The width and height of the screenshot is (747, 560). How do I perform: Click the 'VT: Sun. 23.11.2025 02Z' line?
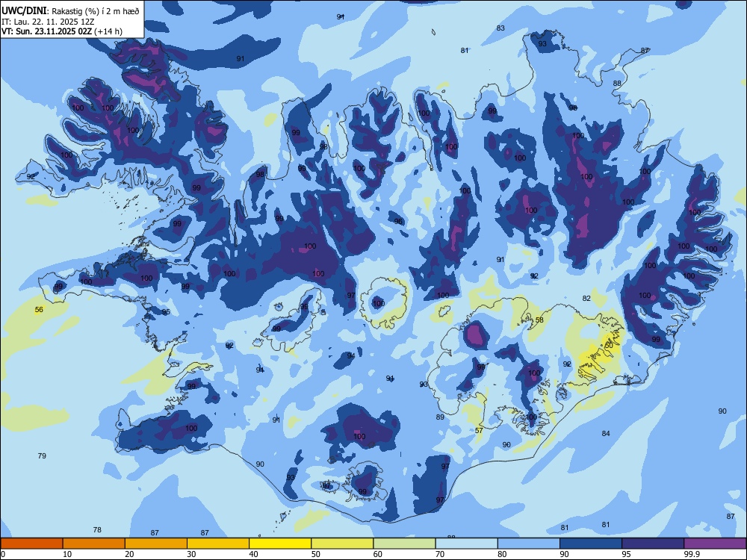pos(47,31)
